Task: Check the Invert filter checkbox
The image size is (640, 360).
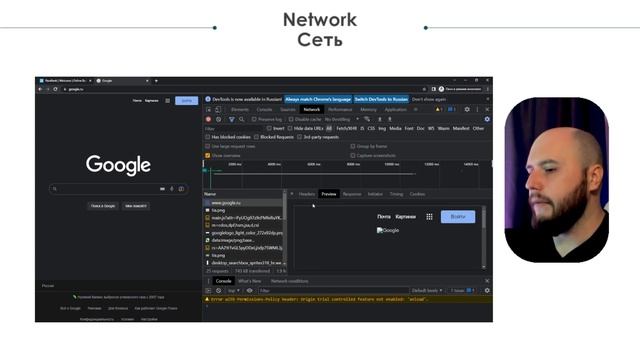Action: pyautogui.click(x=269, y=128)
